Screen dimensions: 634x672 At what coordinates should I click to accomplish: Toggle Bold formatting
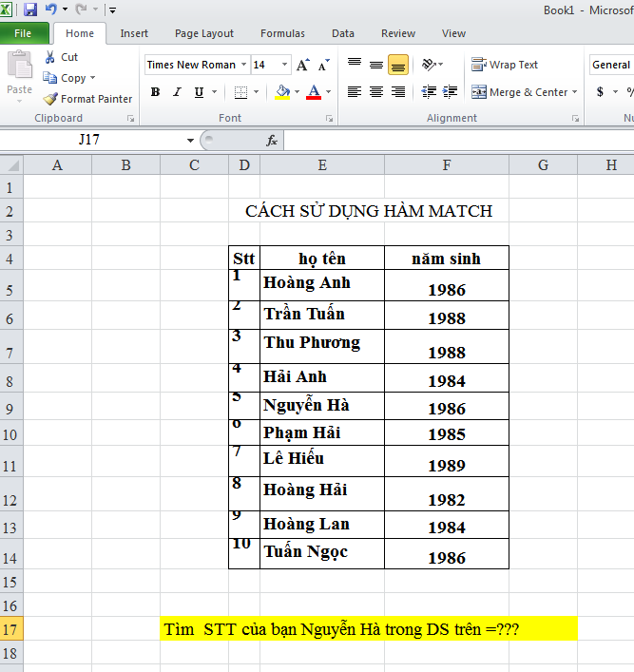click(155, 92)
